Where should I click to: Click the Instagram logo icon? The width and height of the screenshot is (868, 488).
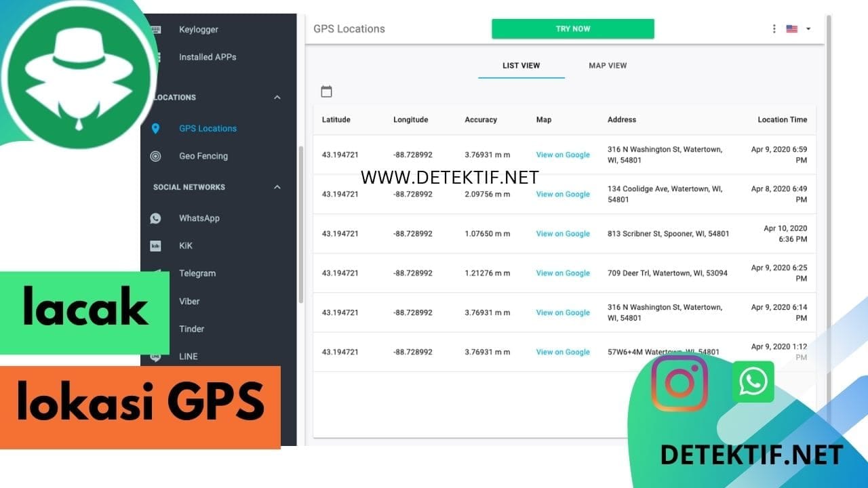pyautogui.click(x=679, y=383)
